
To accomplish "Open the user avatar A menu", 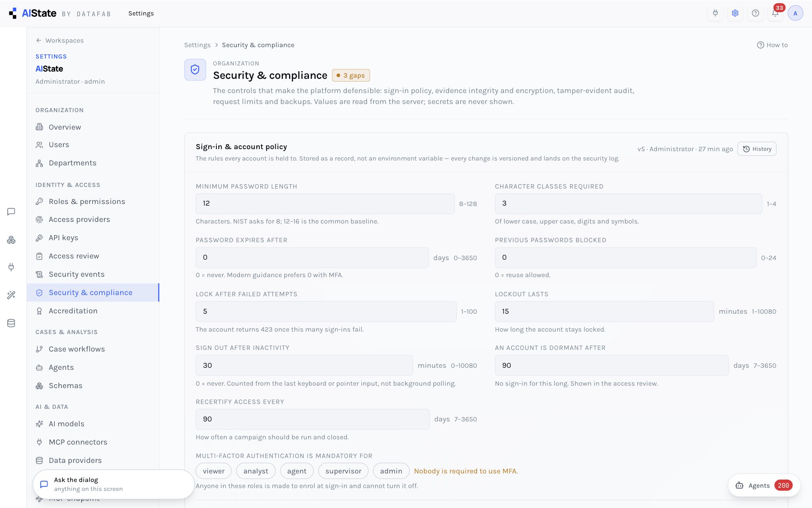I will 795,13.
